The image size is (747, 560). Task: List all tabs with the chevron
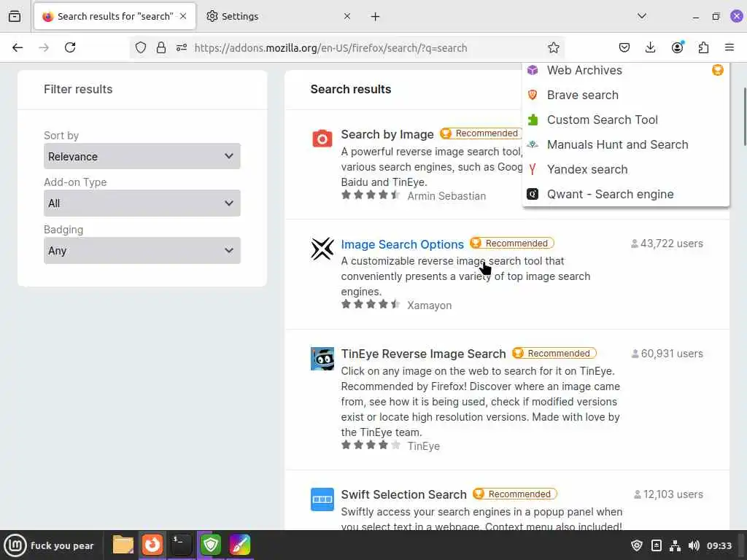pos(642,16)
